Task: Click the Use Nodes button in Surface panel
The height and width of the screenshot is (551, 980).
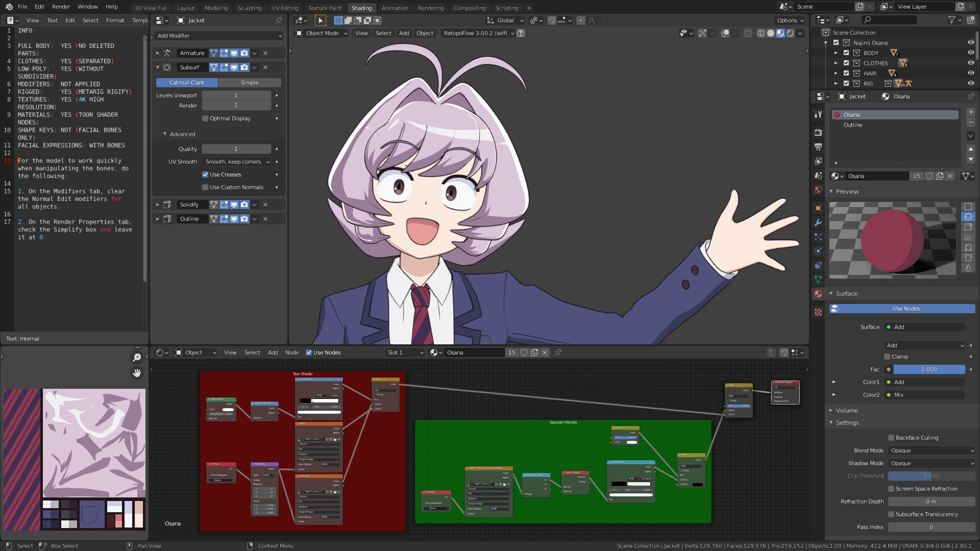Action: [x=902, y=309]
